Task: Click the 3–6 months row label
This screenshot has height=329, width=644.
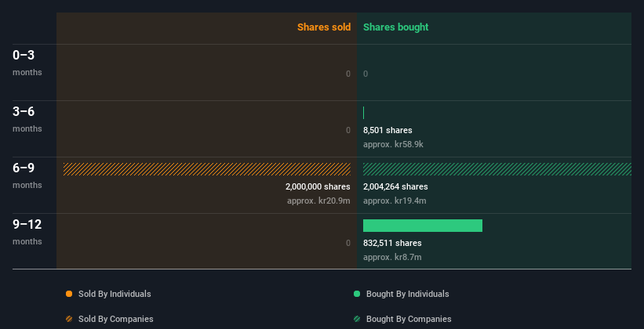Action: click(x=27, y=119)
